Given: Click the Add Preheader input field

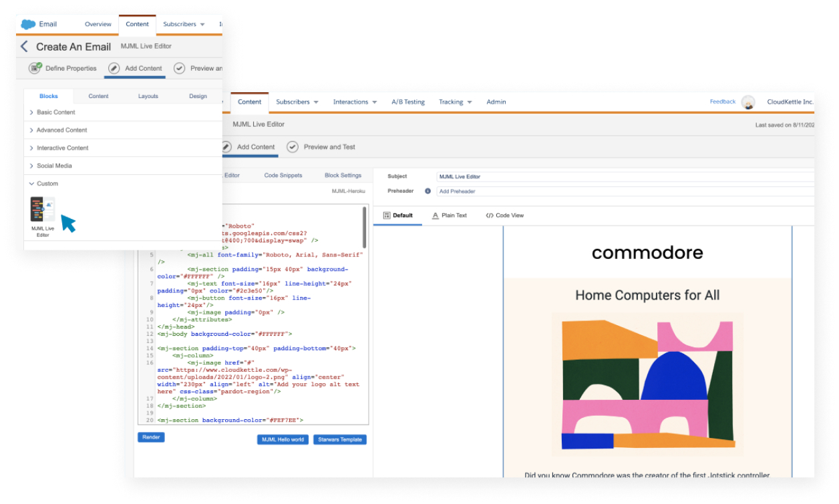Looking at the screenshot, I should [626, 192].
